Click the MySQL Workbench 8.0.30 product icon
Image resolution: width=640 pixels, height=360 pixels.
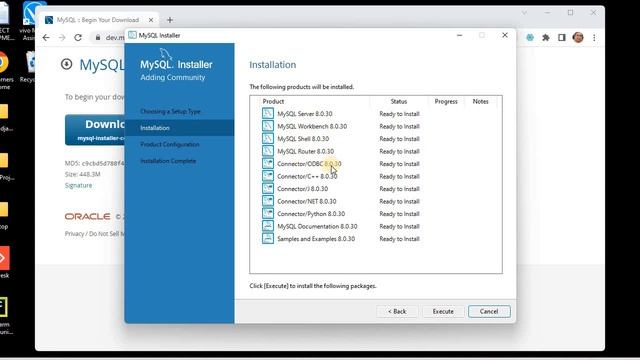point(268,126)
